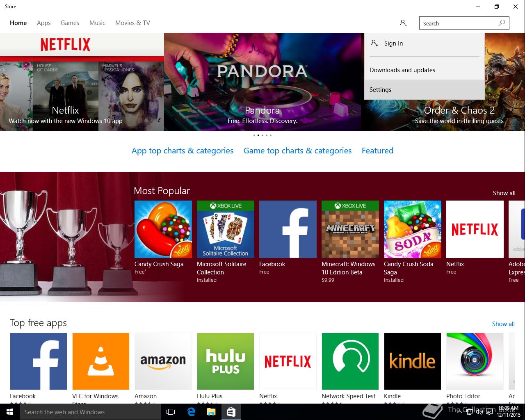Viewport: 525px width, 420px height.
Task: Click Search the web and Windows box
Action: click(x=90, y=412)
